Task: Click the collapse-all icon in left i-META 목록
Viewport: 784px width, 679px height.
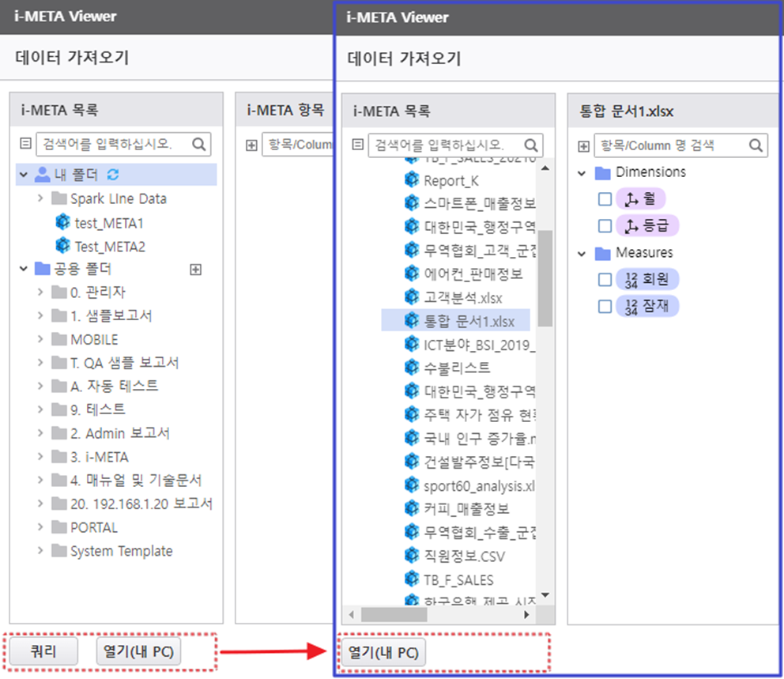Action: tap(24, 145)
